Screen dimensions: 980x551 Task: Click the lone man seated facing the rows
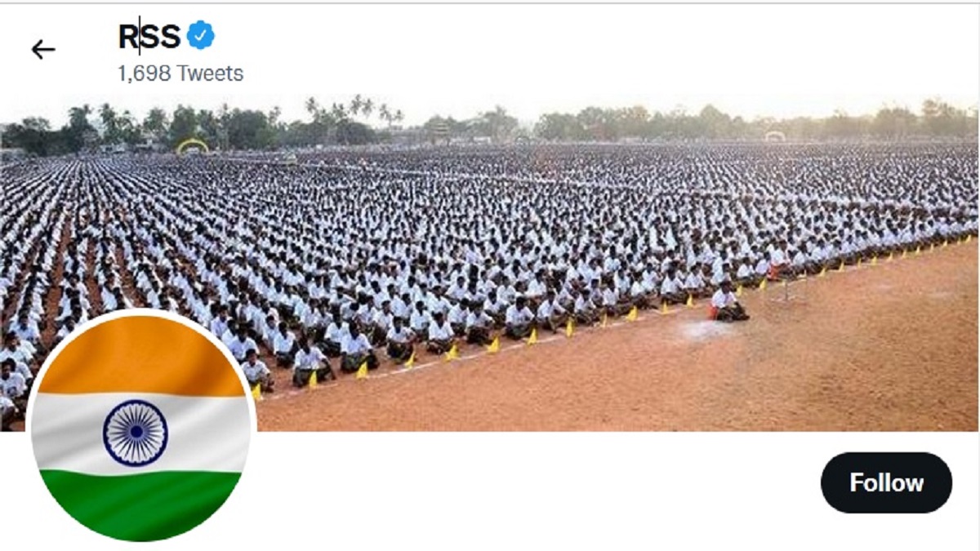click(727, 303)
